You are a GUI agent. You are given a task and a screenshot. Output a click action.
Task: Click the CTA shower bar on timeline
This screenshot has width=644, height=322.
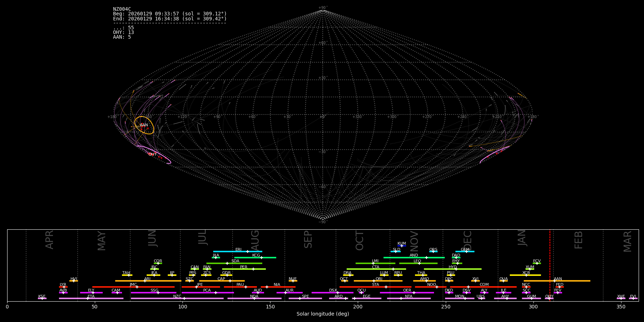click(x=376, y=269)
